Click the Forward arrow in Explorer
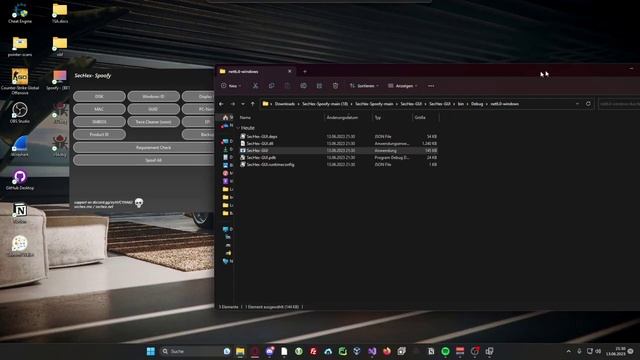 coord(233,104)
